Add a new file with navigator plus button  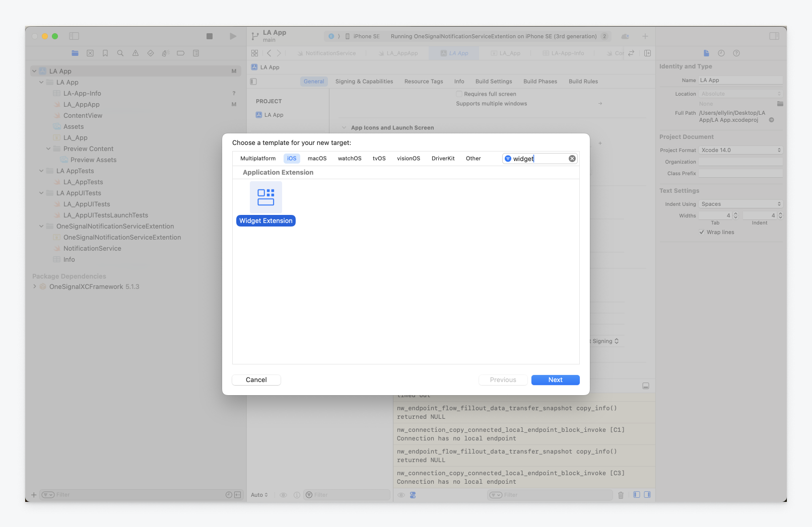coord(34,495)
